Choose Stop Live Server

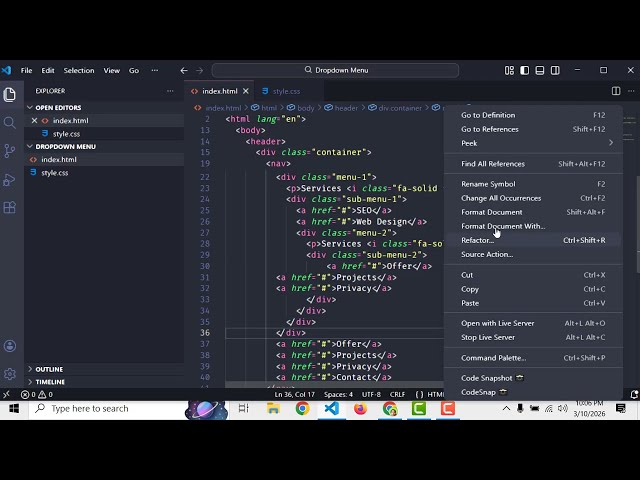pyautogui.click(x=533, y=337)
